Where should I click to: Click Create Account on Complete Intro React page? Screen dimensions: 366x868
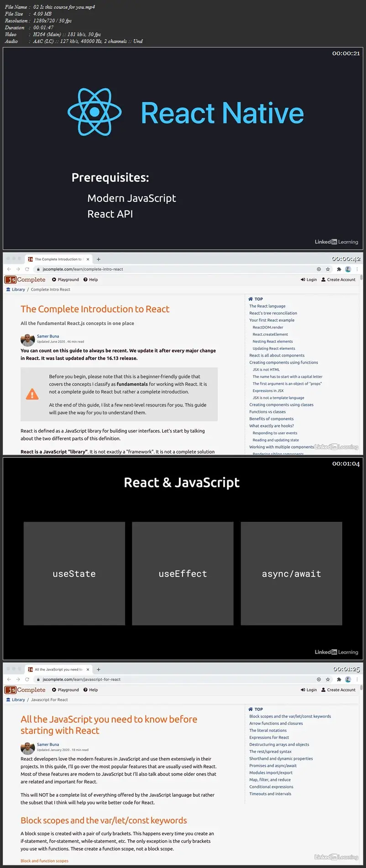[338, 280]
